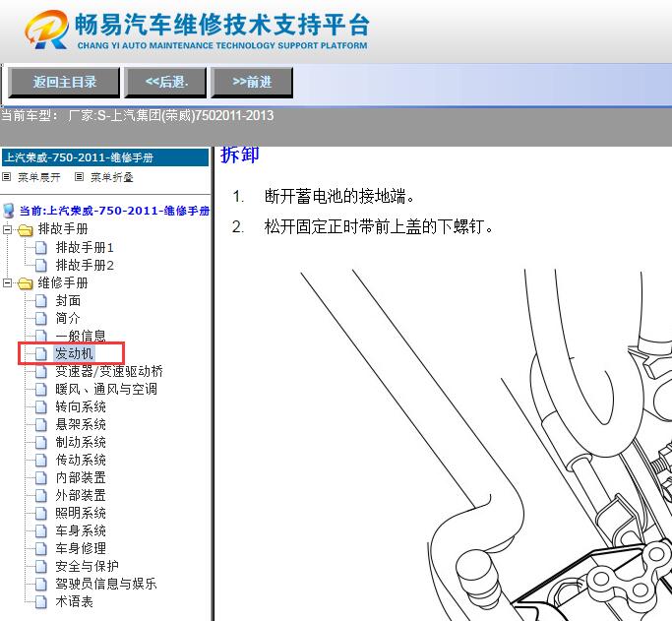Click the 菜单展开 list icon
The height and width of the screenshot is (621, 672).
pyautogui.click(x=7, y=176)
